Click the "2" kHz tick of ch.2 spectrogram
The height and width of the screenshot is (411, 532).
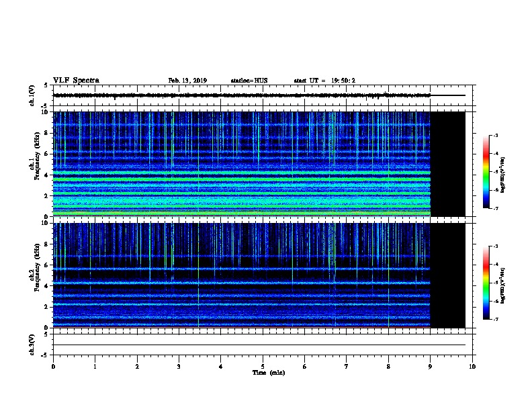(46, 307)
